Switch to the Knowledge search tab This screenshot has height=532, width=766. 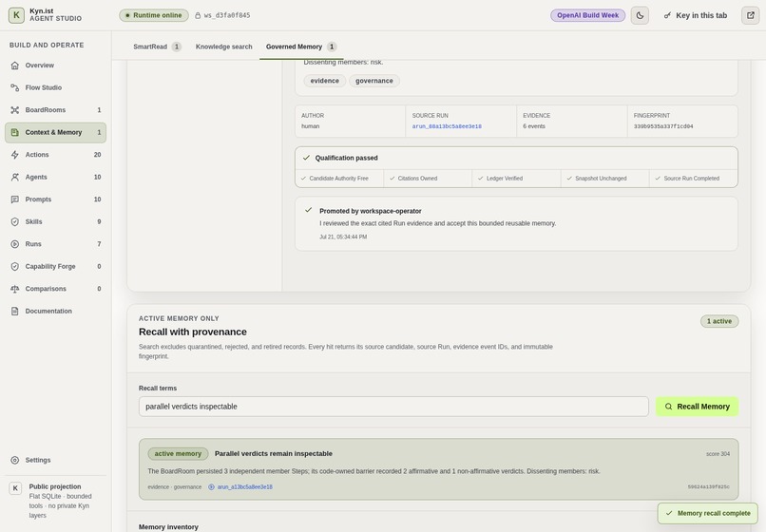[x=223, y=47]
